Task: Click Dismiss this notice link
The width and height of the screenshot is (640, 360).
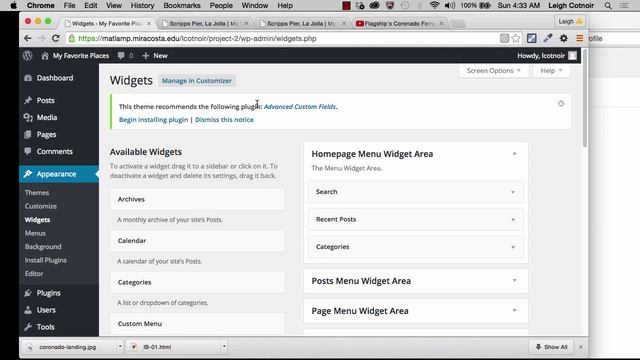Action: (224, 120)
